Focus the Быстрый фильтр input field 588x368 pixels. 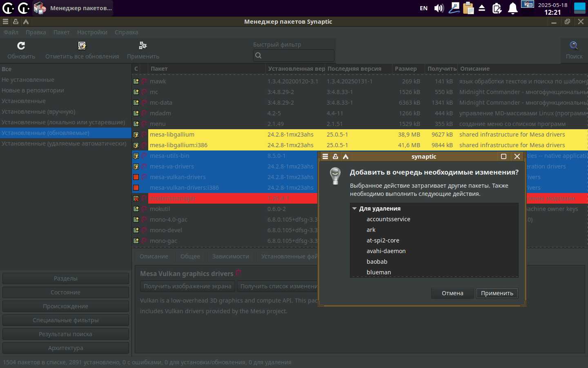(x=294, y=56)
